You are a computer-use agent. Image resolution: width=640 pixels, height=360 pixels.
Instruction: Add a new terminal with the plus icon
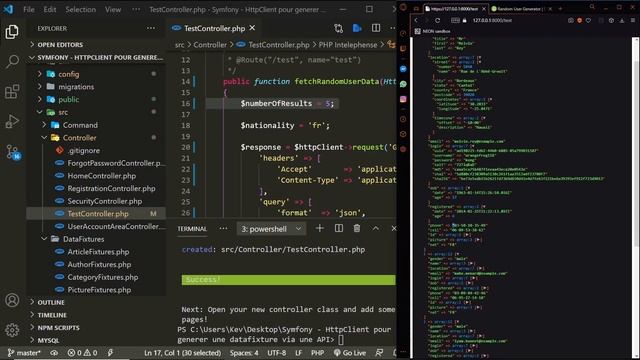pos(320,229)
